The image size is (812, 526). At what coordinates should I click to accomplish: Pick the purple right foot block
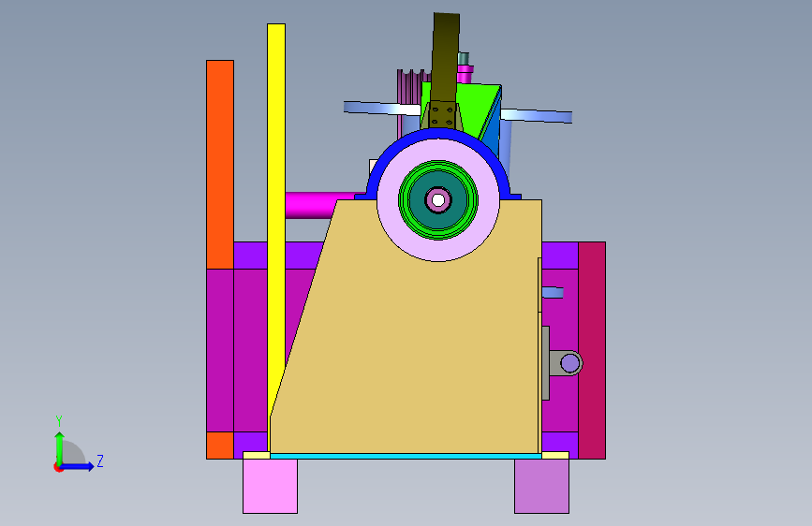541,486
